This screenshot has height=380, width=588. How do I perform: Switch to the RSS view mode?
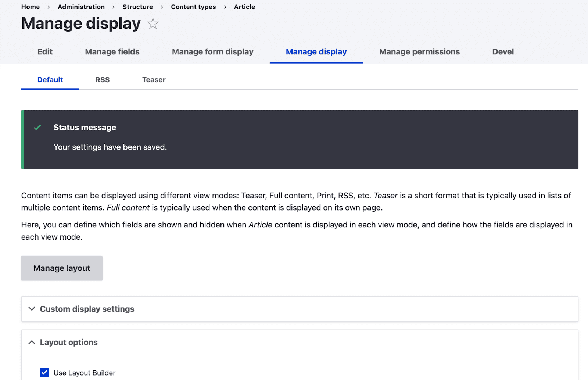(x=103, y=80)
